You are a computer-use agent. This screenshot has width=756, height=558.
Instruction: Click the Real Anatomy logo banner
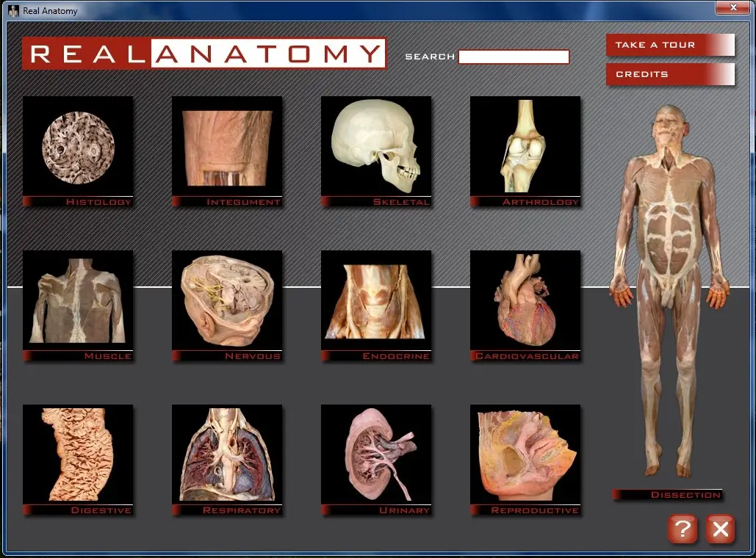coord(204,54)
